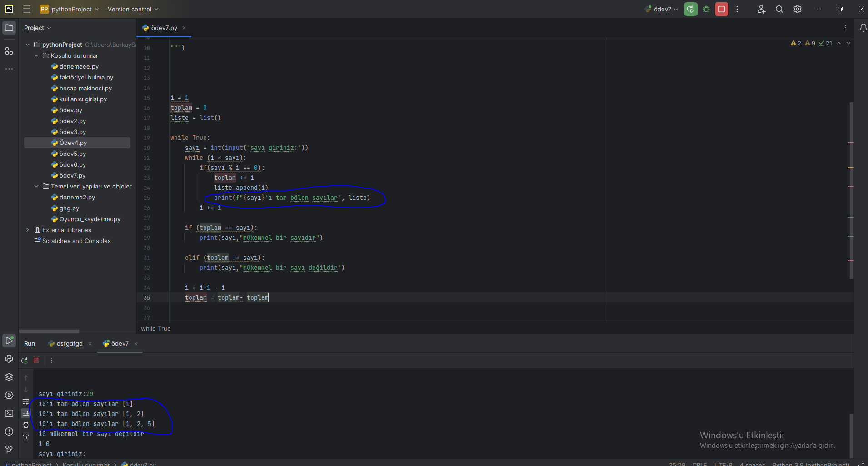Select Ödev4.py in project tree

pos(77,143)
